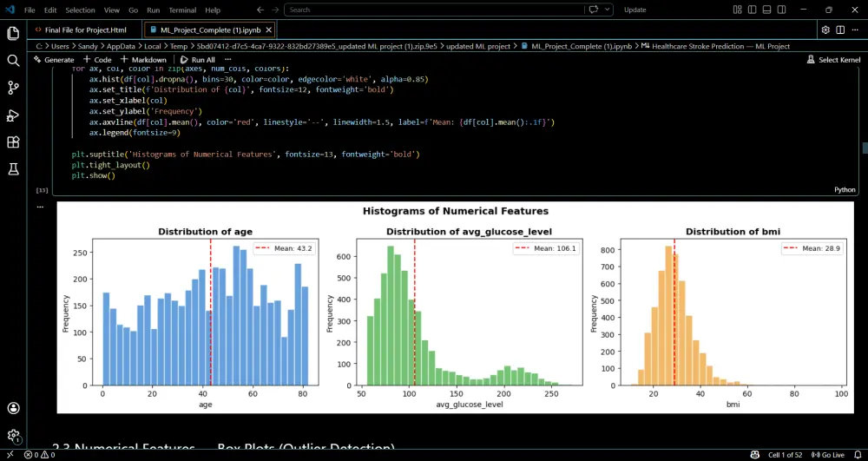Screen dimensions: 868x461
Task: Go back with the left arrow
Action: [x=260, y=10]
